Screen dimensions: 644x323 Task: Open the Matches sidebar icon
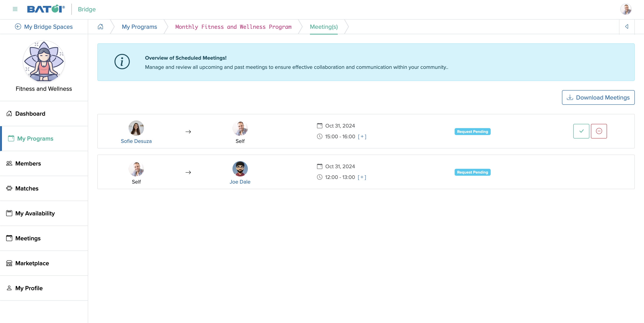(x=9, y=188)
